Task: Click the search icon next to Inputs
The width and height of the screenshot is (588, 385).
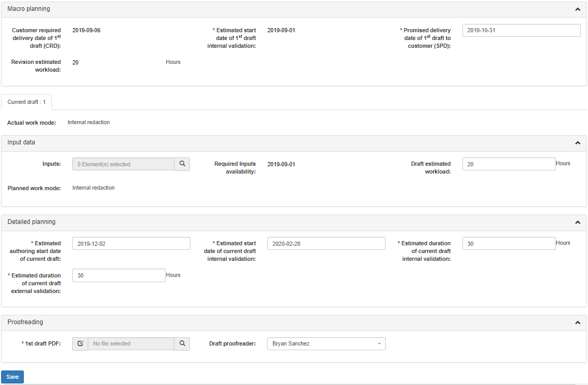Action: tap(182, 164)
